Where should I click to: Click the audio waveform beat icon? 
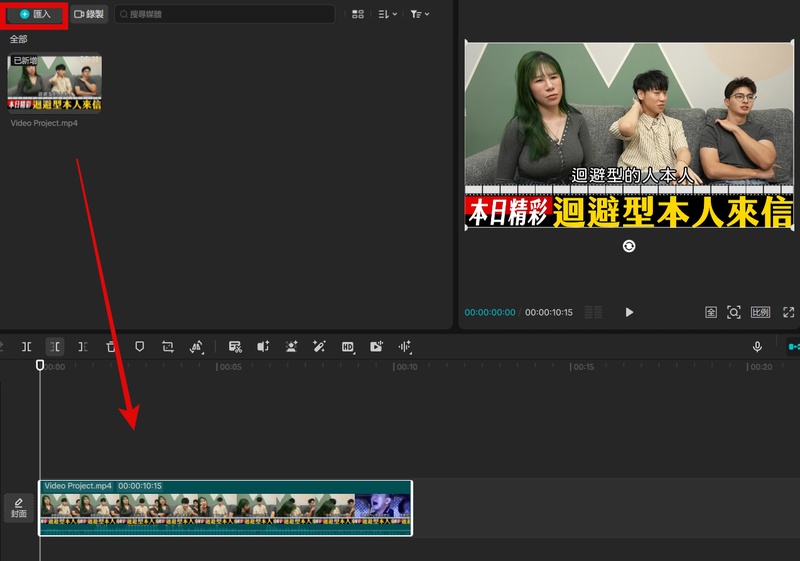coord(405,347)
